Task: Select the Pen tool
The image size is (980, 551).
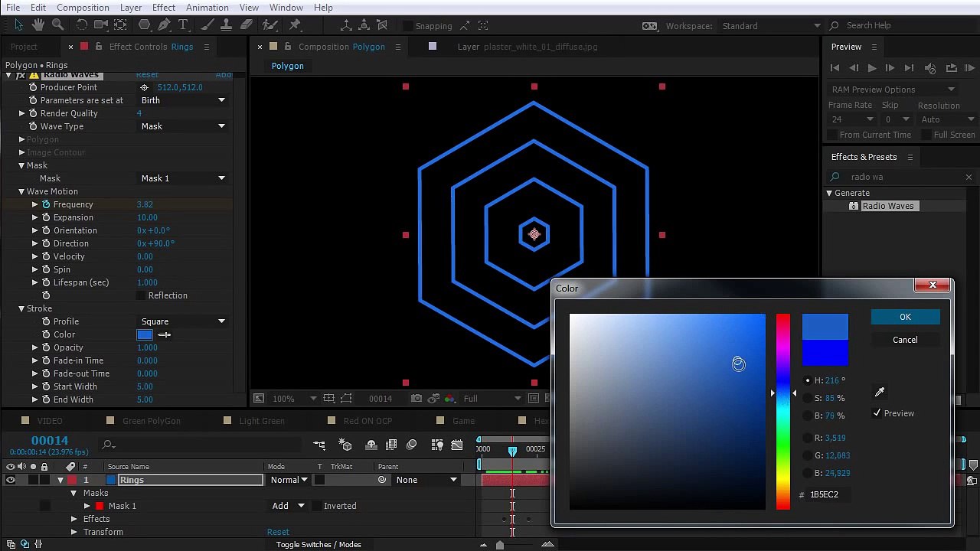Action: point(164,25)
